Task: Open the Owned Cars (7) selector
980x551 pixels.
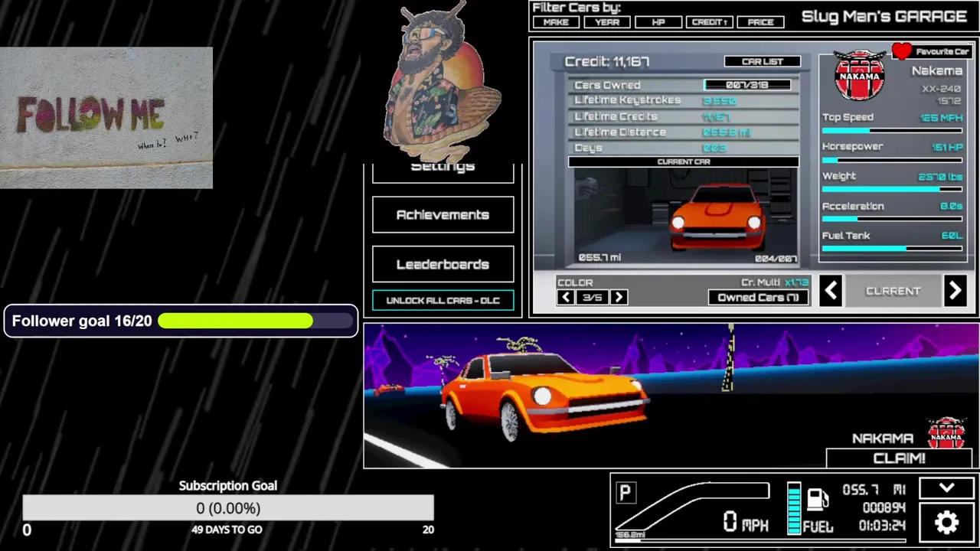Action: tap(759, 298)
